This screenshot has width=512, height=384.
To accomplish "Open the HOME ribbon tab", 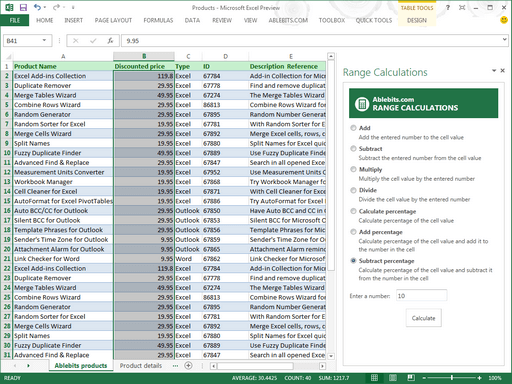I will pyautogui.click(x=45, y=20).
